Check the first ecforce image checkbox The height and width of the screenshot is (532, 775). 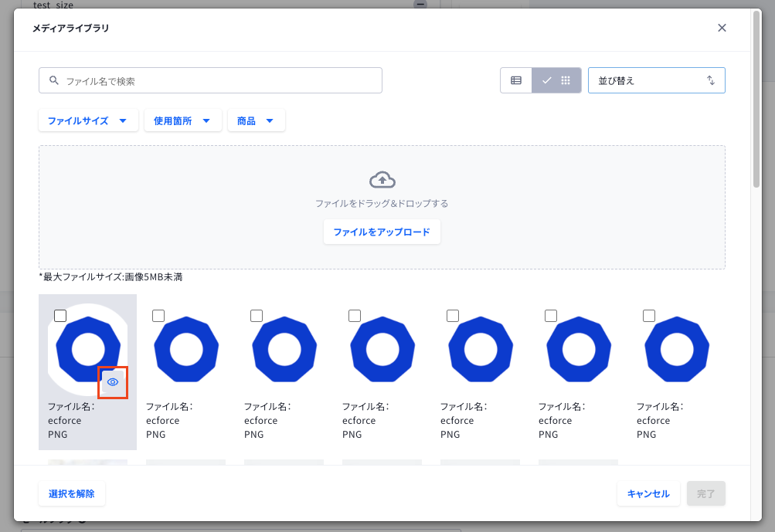point(60,316)
